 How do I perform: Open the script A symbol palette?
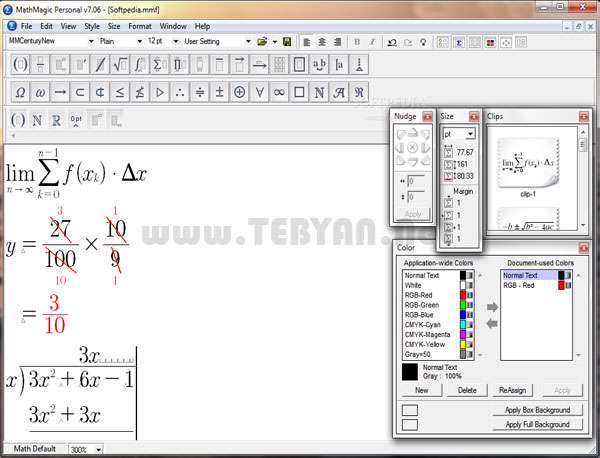(339, 92)
